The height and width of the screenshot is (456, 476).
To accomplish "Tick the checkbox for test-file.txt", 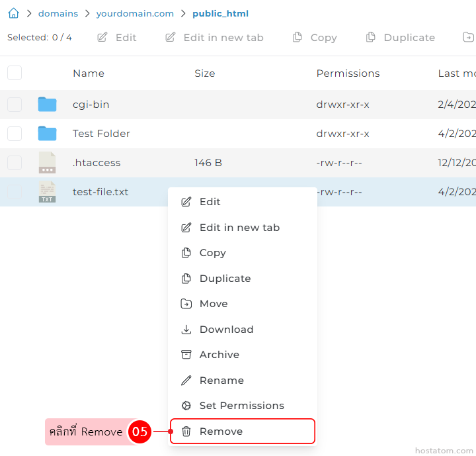I will pyautogui.click(x=15, y=192).
